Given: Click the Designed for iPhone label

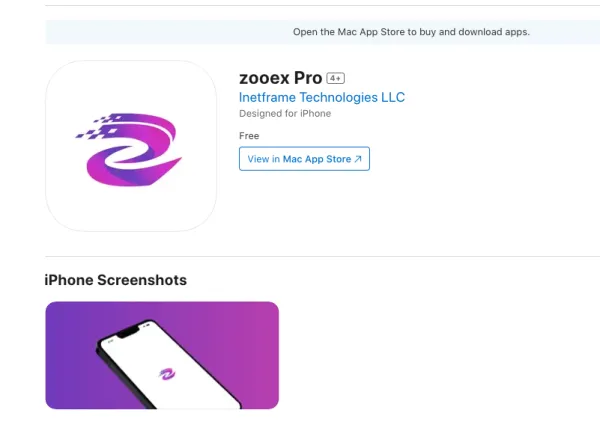Looking at the screenshot, I should (x=285, y=114).
